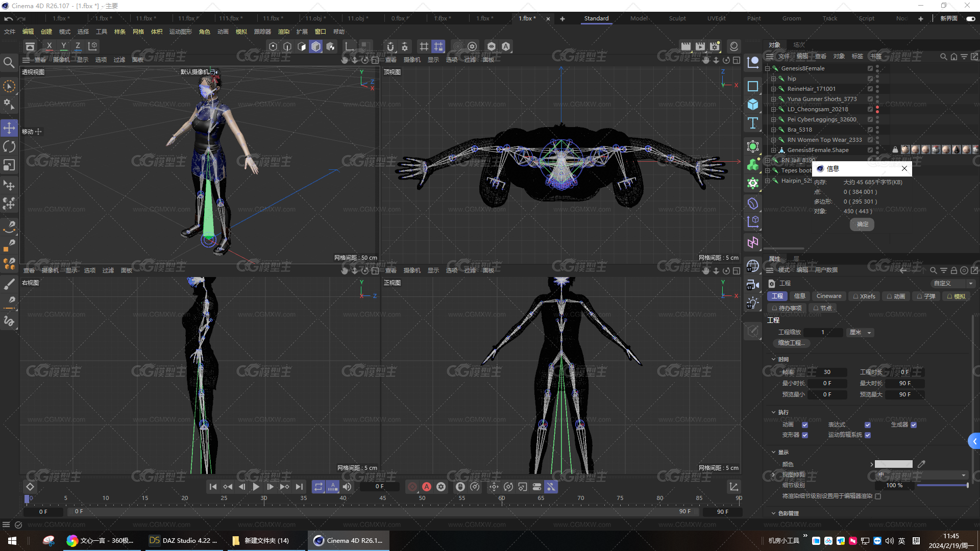The image size is (980, 551).
Task: Open the 视图修剪 dropdown set to 中
Action: [921, 475]
